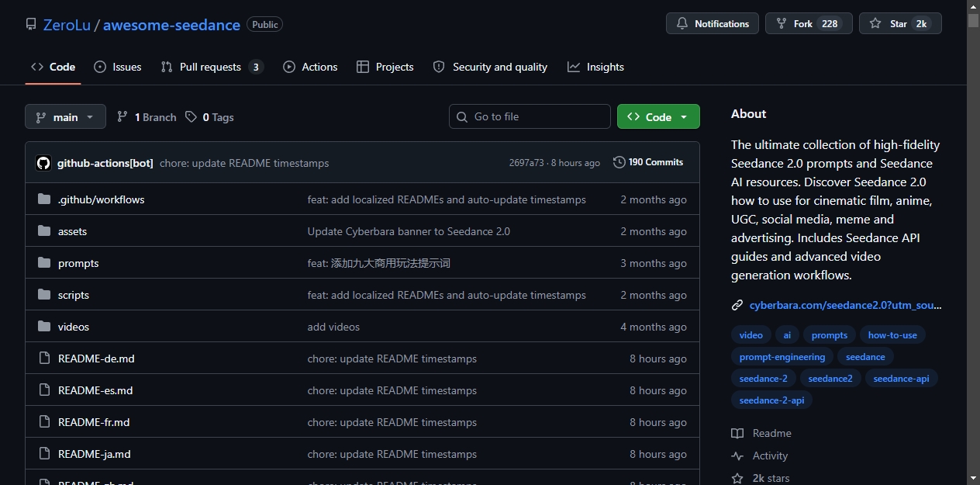Go to the Actions tab
This screenshot has height=485, width=980.
(310, 67)
